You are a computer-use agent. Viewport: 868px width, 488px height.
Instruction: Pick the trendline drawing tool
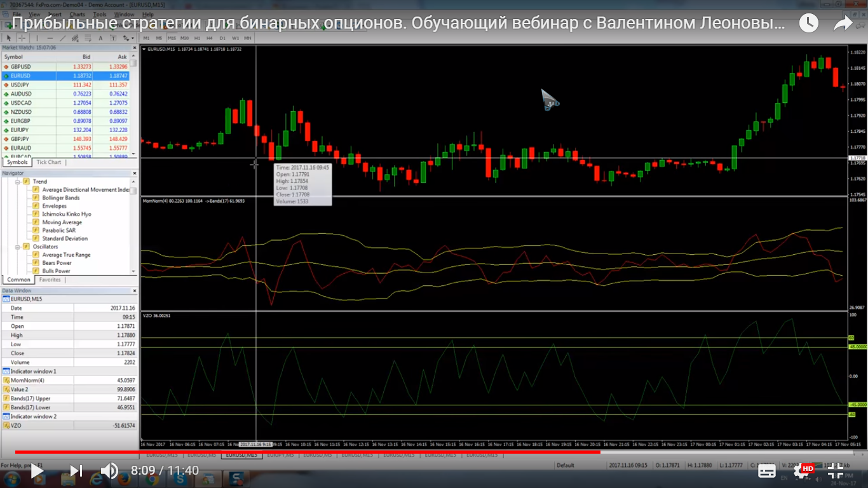coord(63,38)
